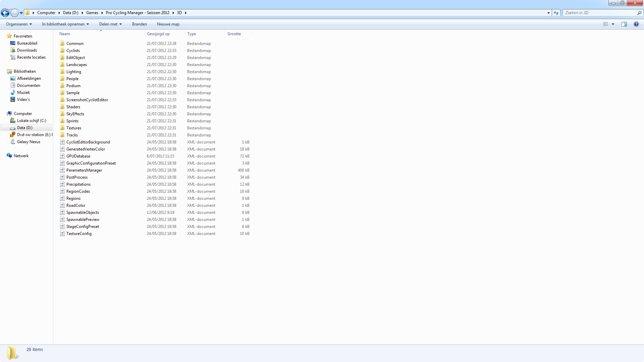Click the Back navigation arrow button
This screenshot has height=362, width=644.
(5, 13)
